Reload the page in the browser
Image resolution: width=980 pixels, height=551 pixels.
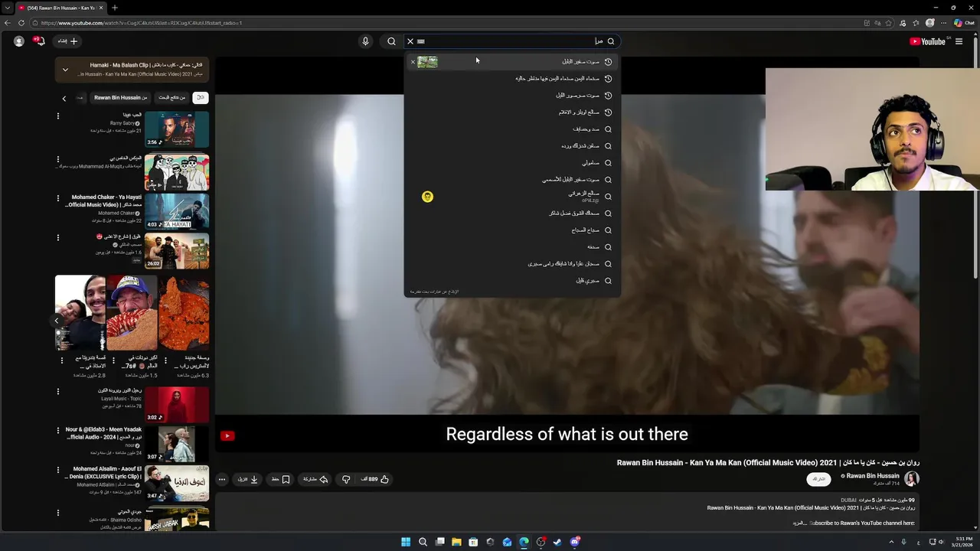[21, 23]
